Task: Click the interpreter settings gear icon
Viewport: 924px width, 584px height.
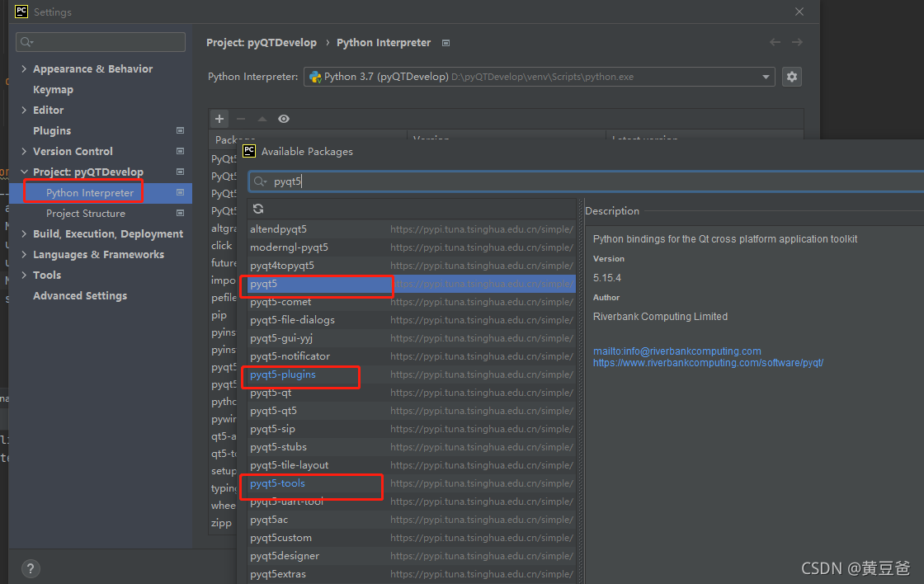Action: (x=792, y=77)
